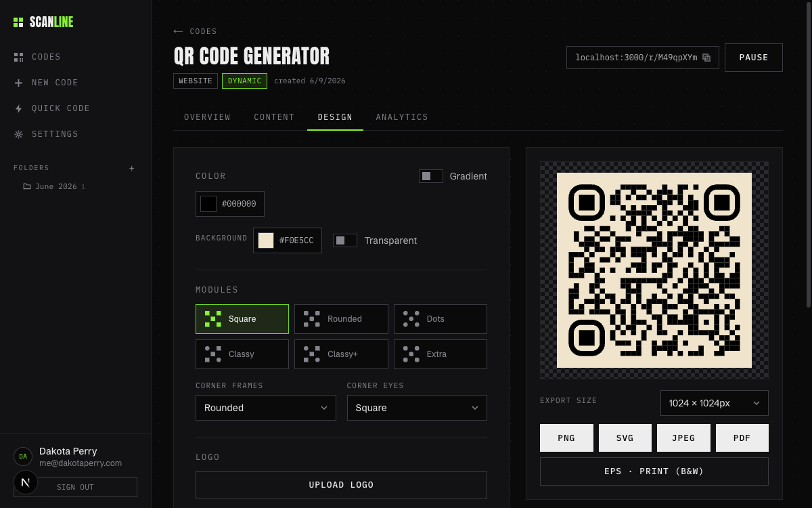Click the DA user avatar

tap(23, 457)
